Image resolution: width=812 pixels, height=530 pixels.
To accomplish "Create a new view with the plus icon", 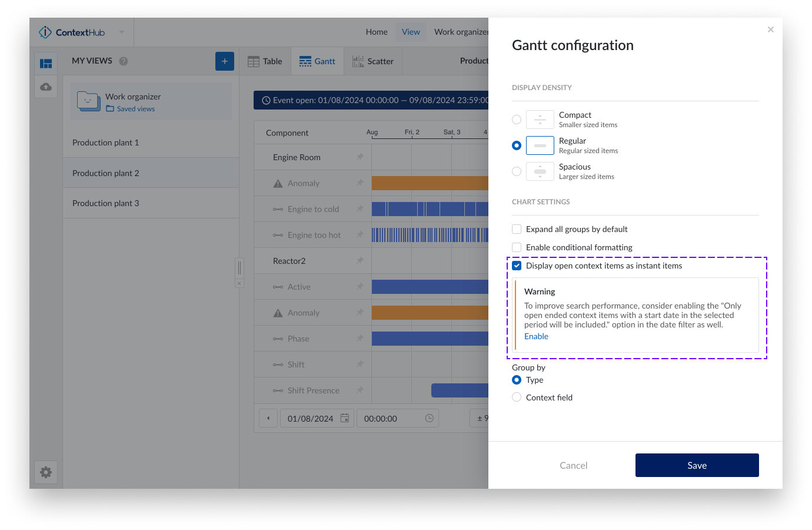I will (224, 61).
